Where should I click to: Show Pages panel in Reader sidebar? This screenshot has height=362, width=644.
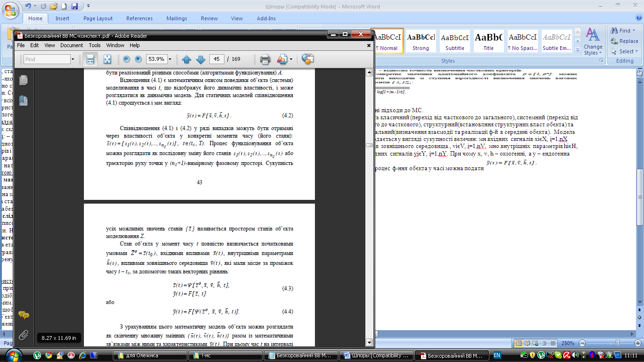point(24,81)
